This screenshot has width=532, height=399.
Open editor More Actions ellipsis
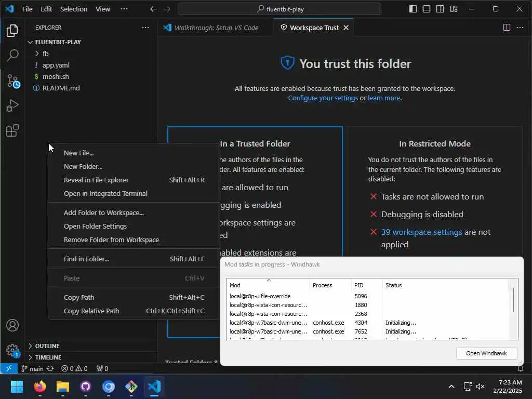pos(520,28)
